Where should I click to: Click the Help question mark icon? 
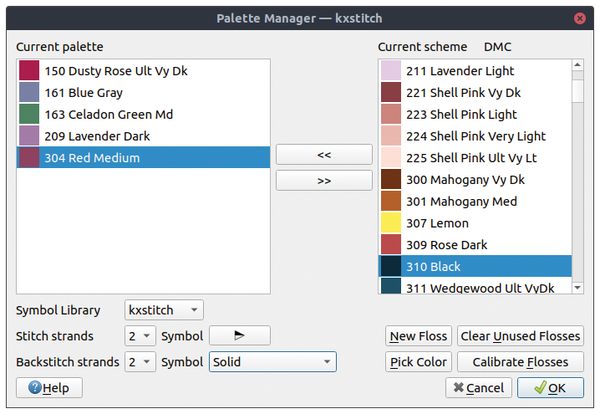click(35, 388)
